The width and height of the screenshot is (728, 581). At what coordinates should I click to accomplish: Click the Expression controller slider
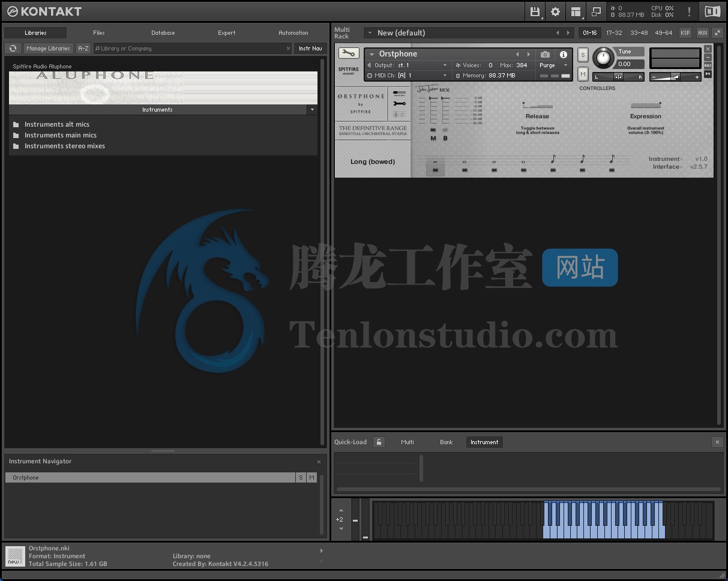pos(646,105)
